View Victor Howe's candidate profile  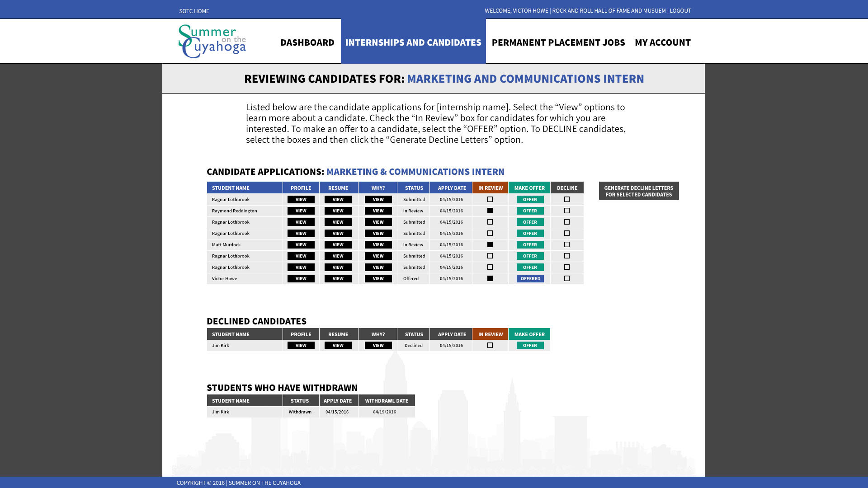pyautogui.click(x=301, y=278)
